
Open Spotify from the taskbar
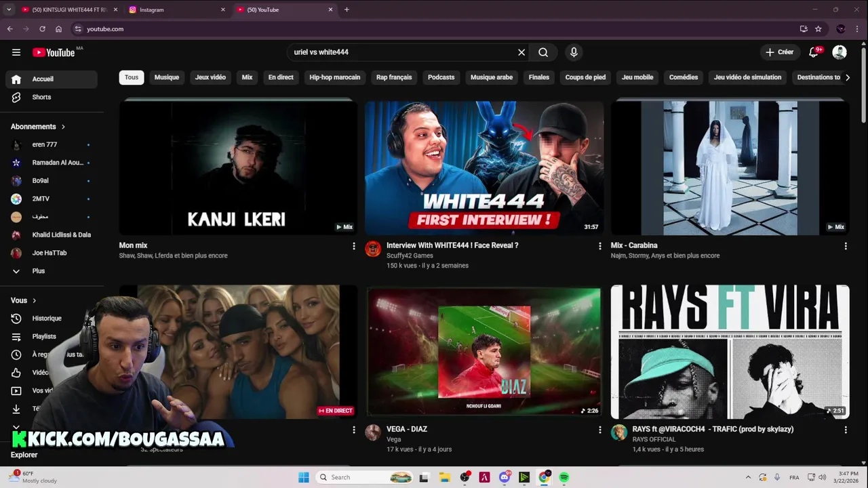click(x=564, y=477)
